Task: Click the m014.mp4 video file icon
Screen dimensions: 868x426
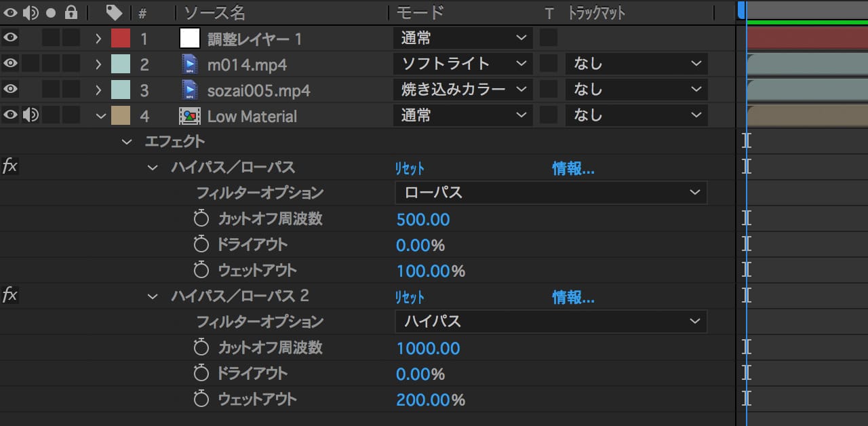Action: tap(190, 64)
